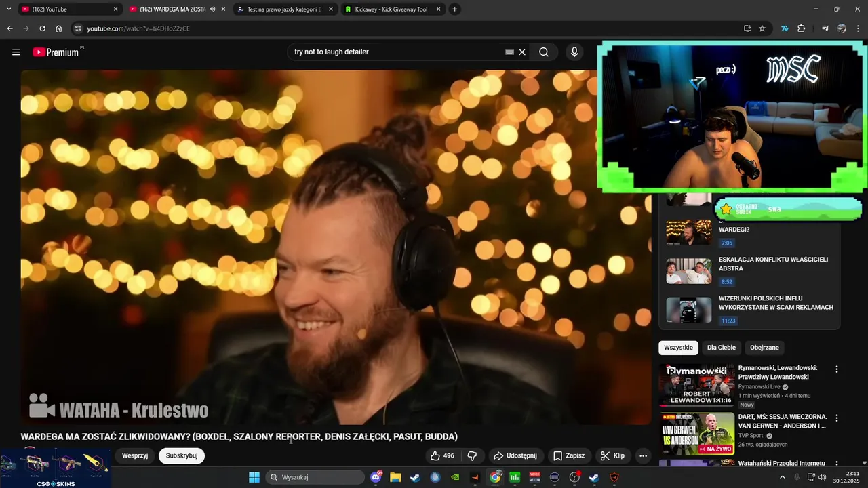This screenshot has height=488, width=868.
Task: Open the browser home page
Action: pos(58,28)
